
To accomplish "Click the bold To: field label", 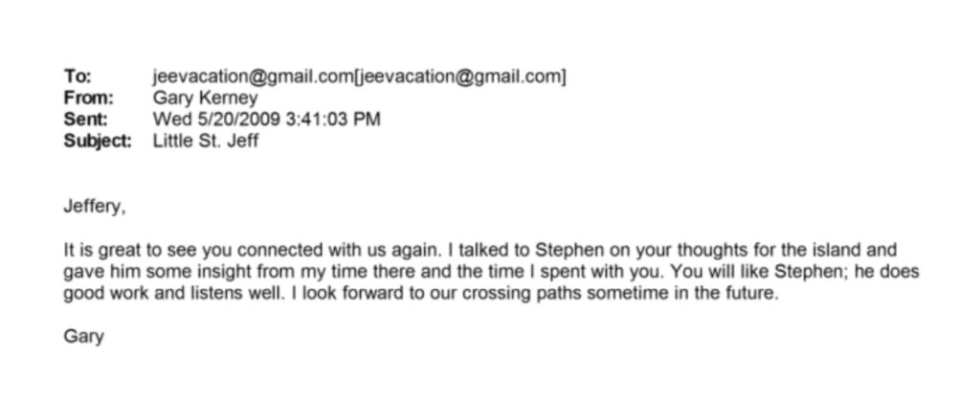I will point(78,77).
